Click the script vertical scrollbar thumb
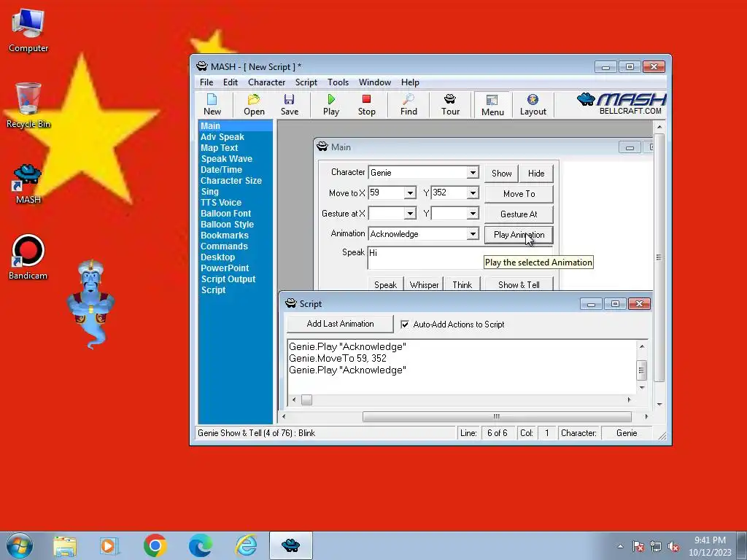 pos(642,370)
